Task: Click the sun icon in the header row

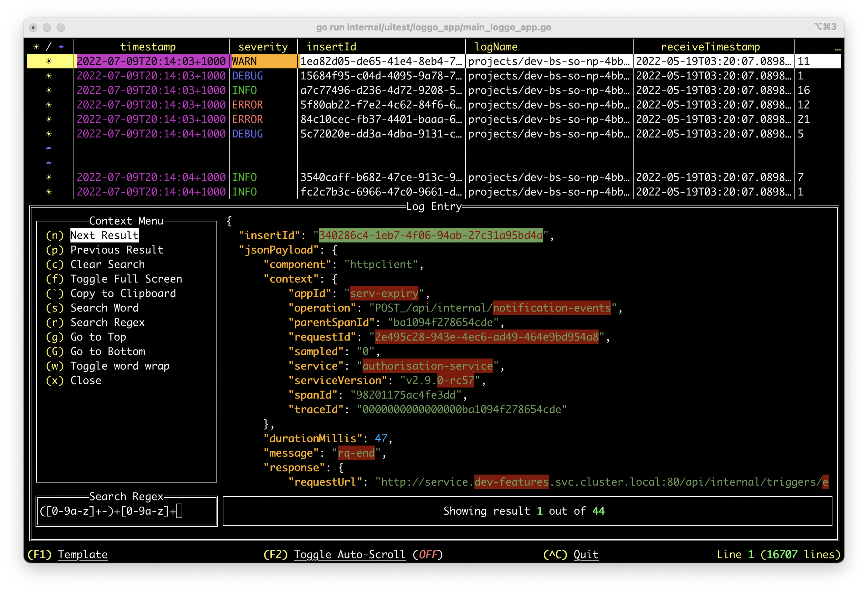Action: (36, 47)
